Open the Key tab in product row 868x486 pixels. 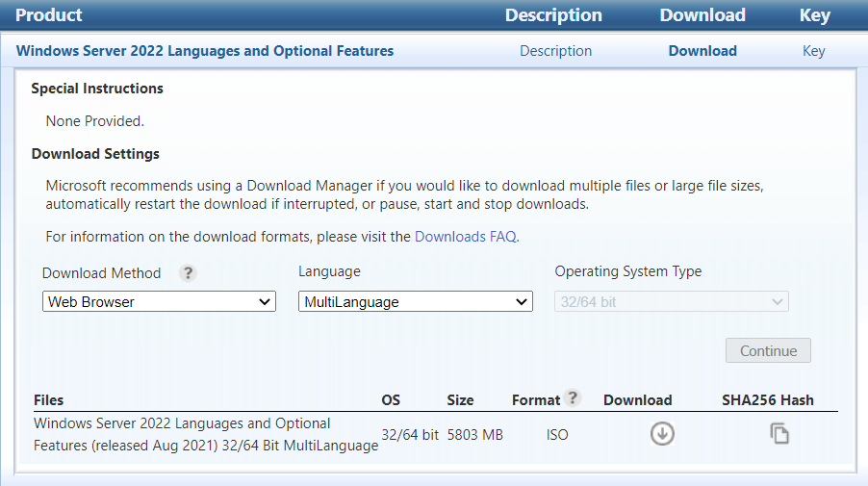(813, 51)
